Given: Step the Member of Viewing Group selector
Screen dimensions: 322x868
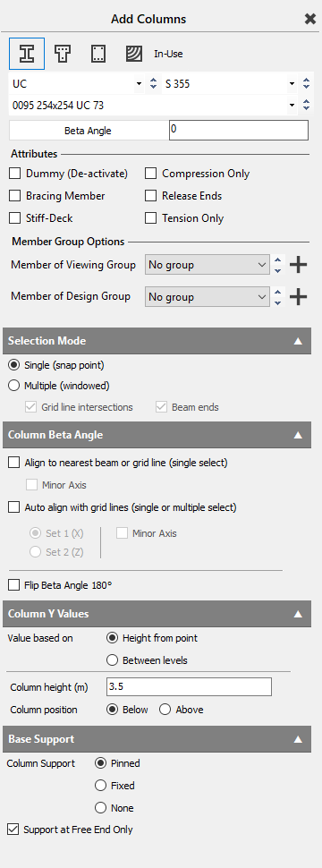Looking at the screenshot, I should coord(278,265).
